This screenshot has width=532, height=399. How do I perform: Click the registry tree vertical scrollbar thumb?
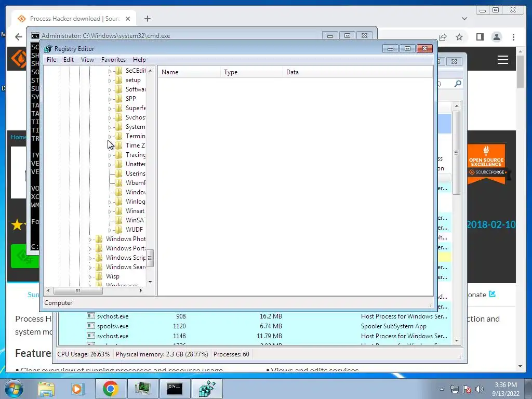[150, 258]
